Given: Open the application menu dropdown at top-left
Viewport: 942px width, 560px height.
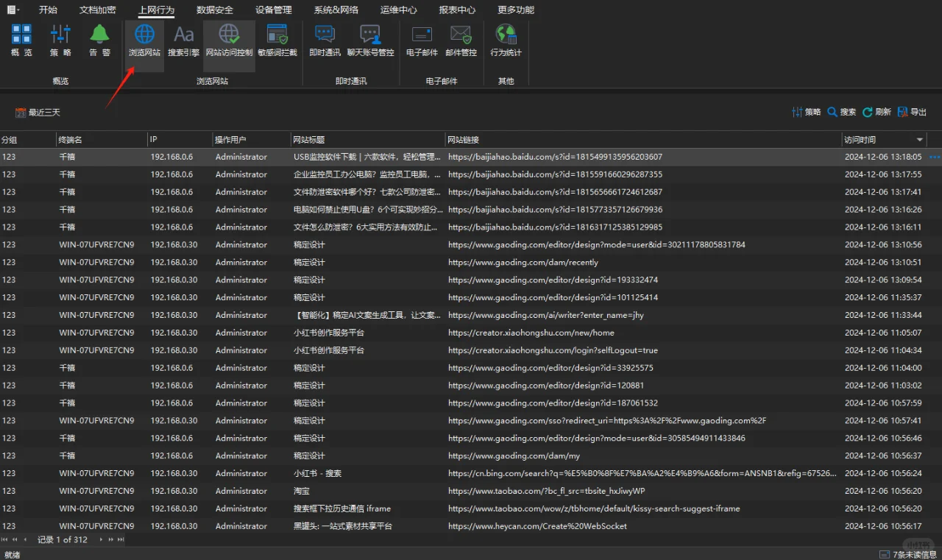Looking at the screenshot, I should (13, 10).
